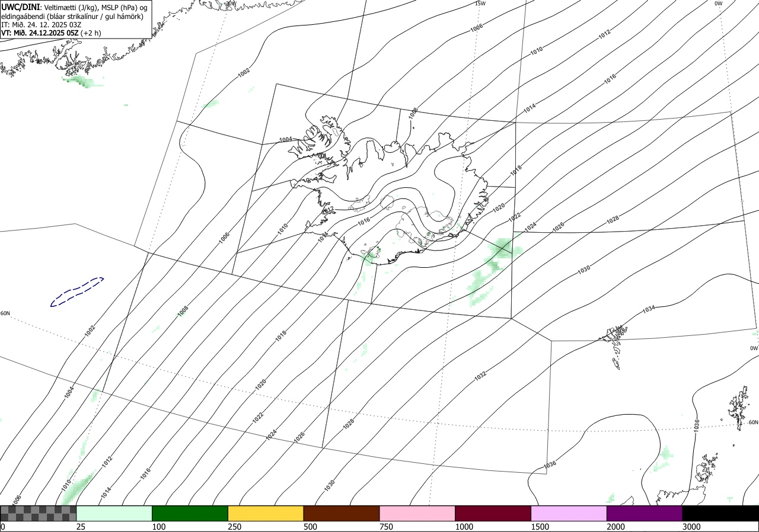Click the "UWC/DINI" title text
Viewport: 759px width, 532px height.
coord(21,7)
